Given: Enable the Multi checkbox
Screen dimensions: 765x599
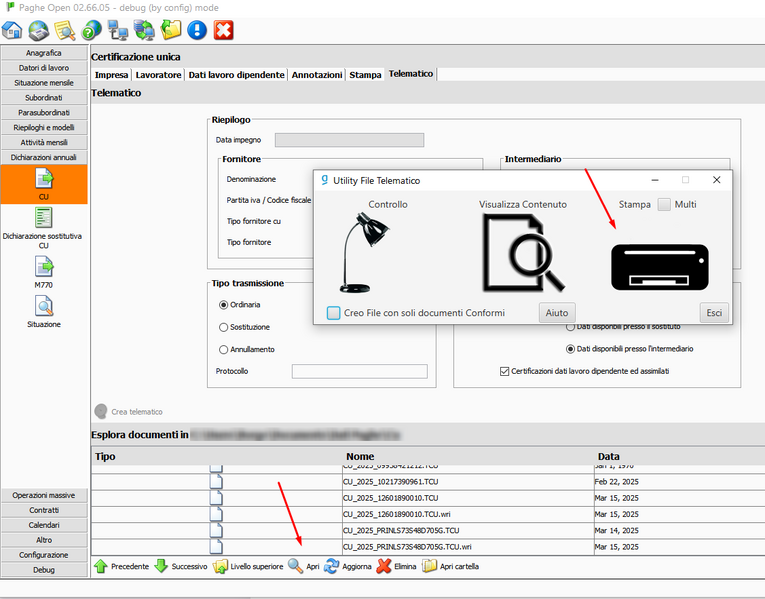Looking at the screenshot, I should coord(664,204).
